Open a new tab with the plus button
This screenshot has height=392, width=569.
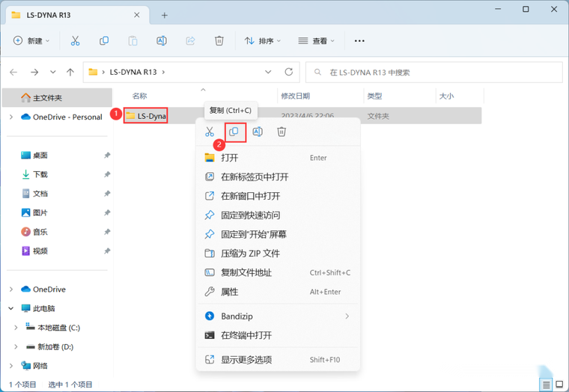[x=165, y=15]
